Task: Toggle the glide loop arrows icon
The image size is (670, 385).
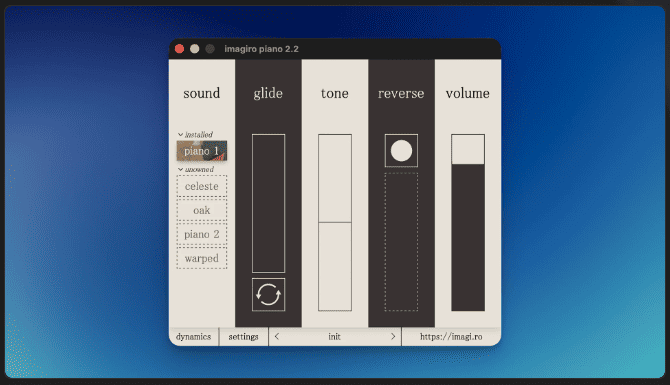Action: (x=268, y=295)
